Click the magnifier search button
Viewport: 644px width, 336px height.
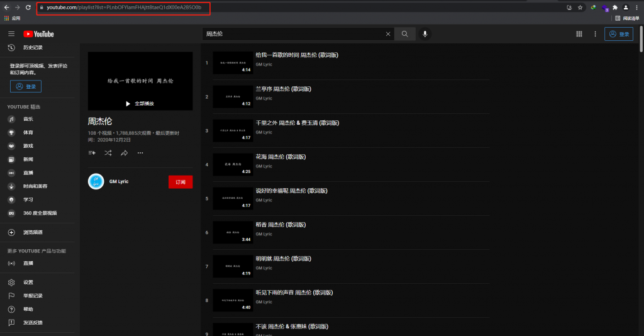(404, 34)
